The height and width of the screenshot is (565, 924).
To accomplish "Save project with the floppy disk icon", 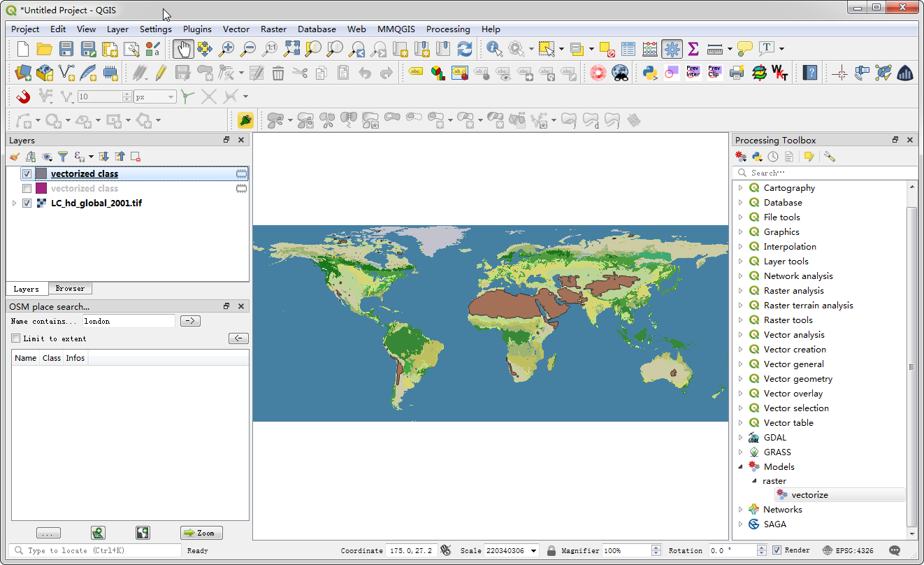I will pyautogui.click(x=66, y=49).
